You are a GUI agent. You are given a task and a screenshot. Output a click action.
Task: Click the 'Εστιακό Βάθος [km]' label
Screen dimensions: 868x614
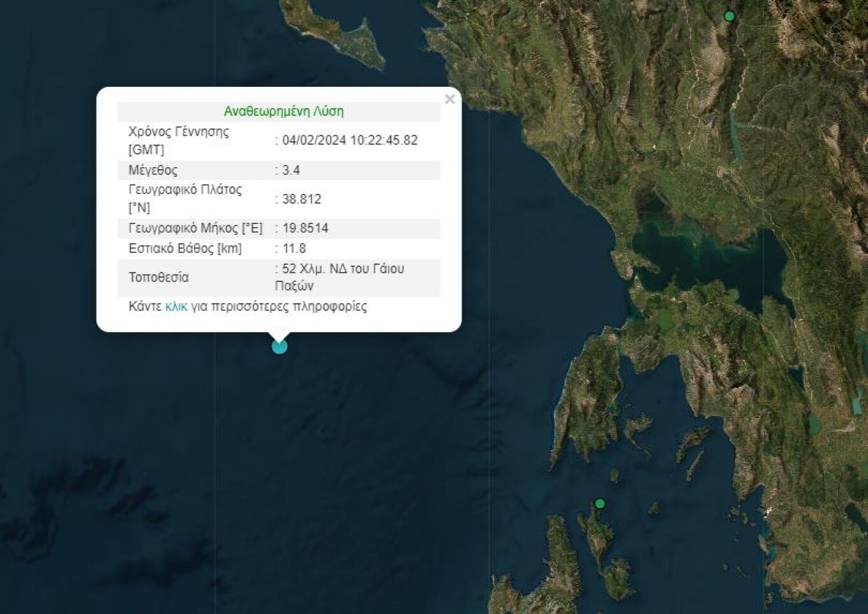pyautogui.click(x=185, y=248)
